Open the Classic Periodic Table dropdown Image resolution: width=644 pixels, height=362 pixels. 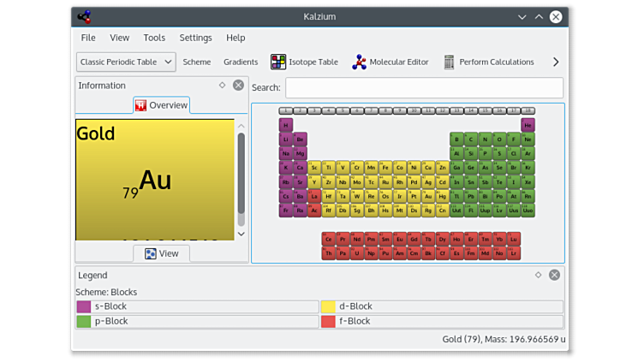[x=126, y=62]
